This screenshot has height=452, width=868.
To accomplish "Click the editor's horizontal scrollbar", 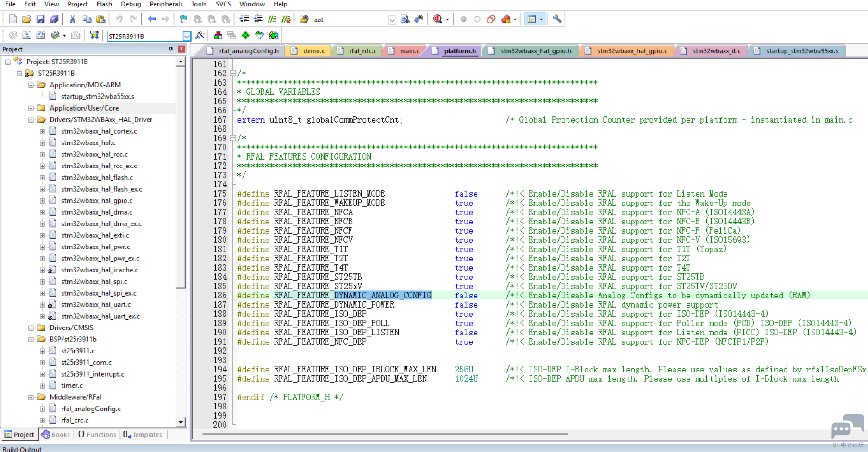I will [x=384, y=434].
